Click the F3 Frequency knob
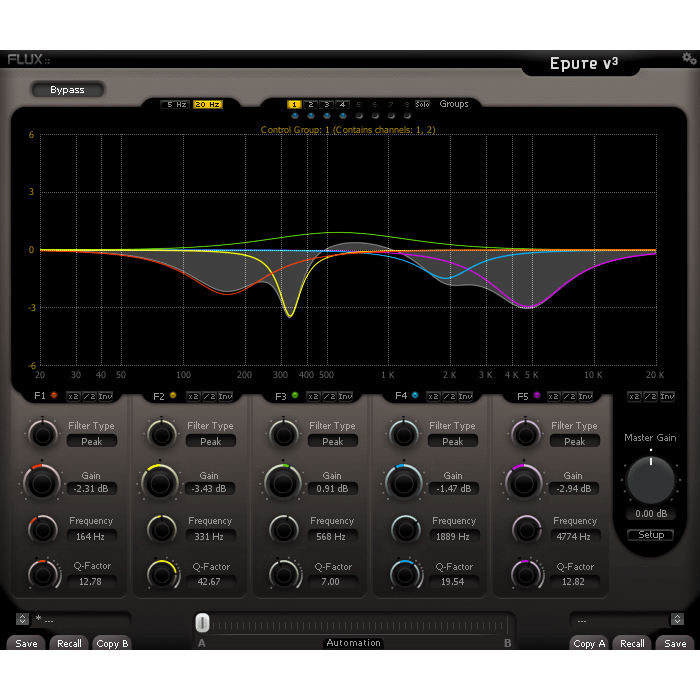The width and height of the screenshot is (700, 700). pos(284,530)
